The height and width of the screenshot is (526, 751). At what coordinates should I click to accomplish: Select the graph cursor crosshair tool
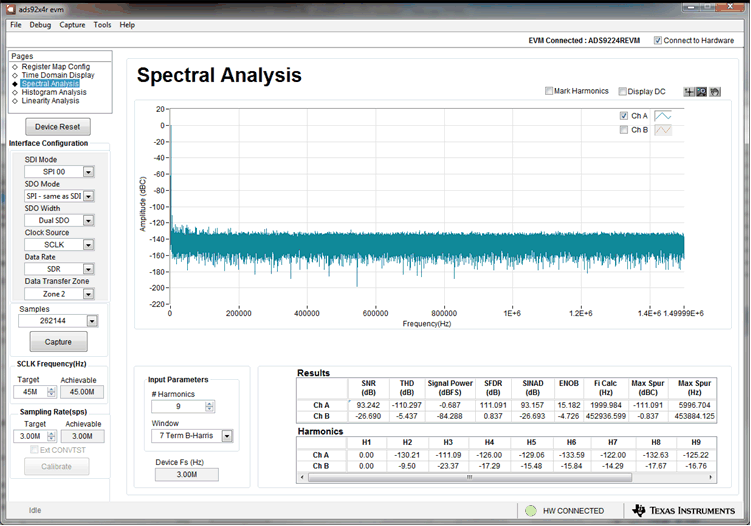tap(689, 92)
